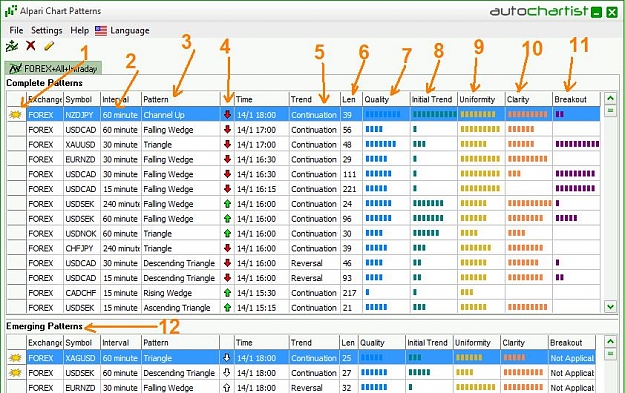Click the Complete Patterns scrollbar thumb

click(x=610, y=110)
